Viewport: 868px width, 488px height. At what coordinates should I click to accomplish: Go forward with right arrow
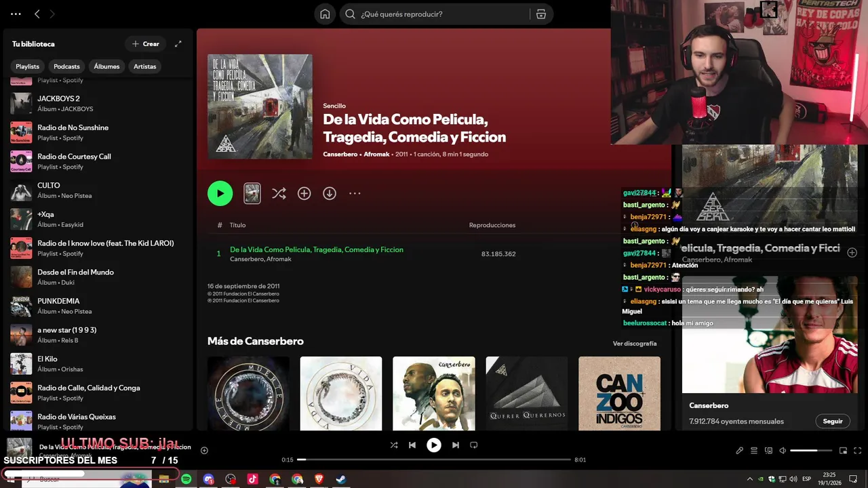tap(52, 14)
